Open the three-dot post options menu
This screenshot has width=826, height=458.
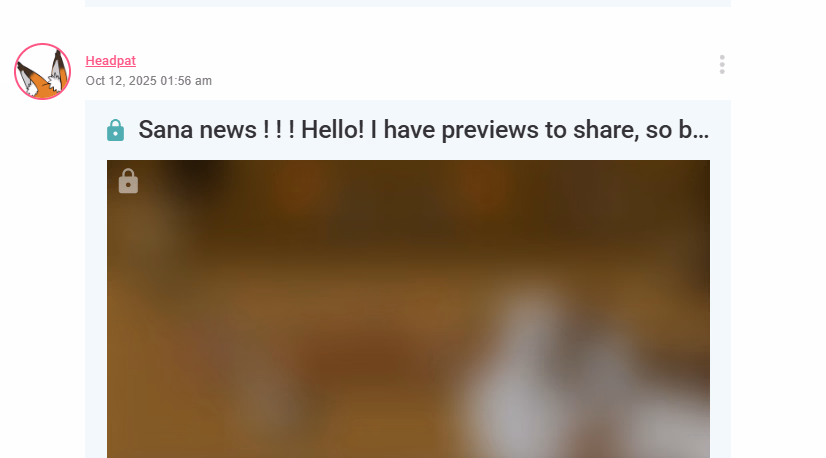tap(722, 65)
